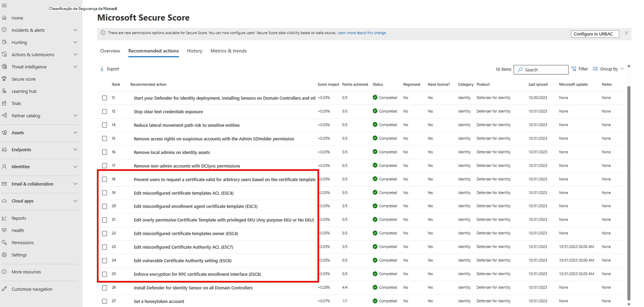644x307 pixels.
Task: Click the Settings gear icon
Action: point(5,255)
